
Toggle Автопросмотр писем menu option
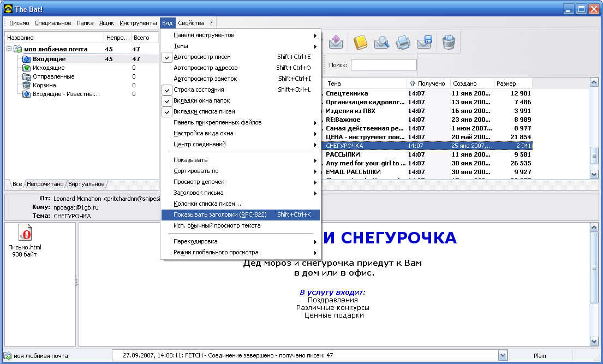tap(202, 57)
